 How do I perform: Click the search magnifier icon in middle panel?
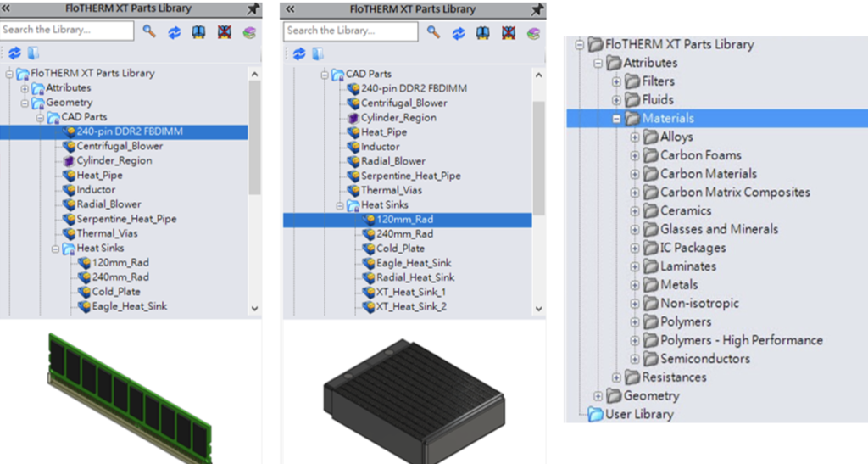(x=433, y=33)
